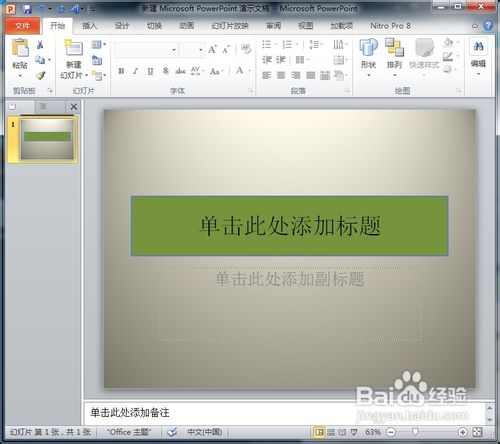500x444 pixels.
Task: Switch to the Animations tab
Action: 187,26
